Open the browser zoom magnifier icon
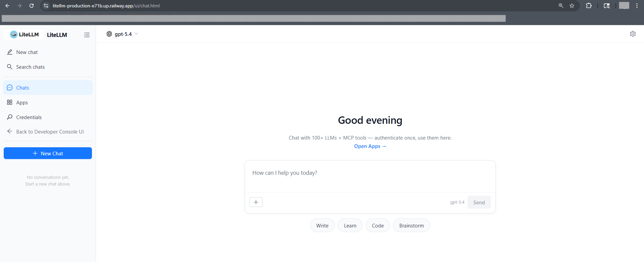The width and height of the screenshot is (644, 262). tap(561, 6)
